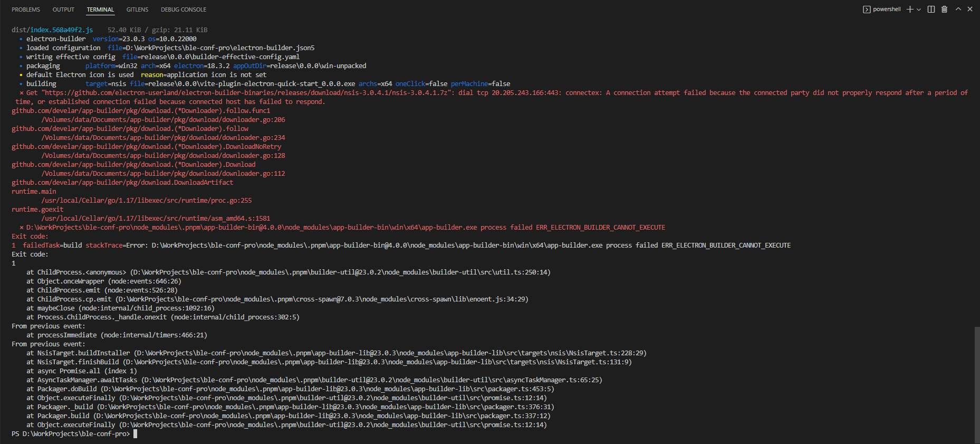Select the TERMINAL tab
Screen dimensions: 980x444
(100, 9)
